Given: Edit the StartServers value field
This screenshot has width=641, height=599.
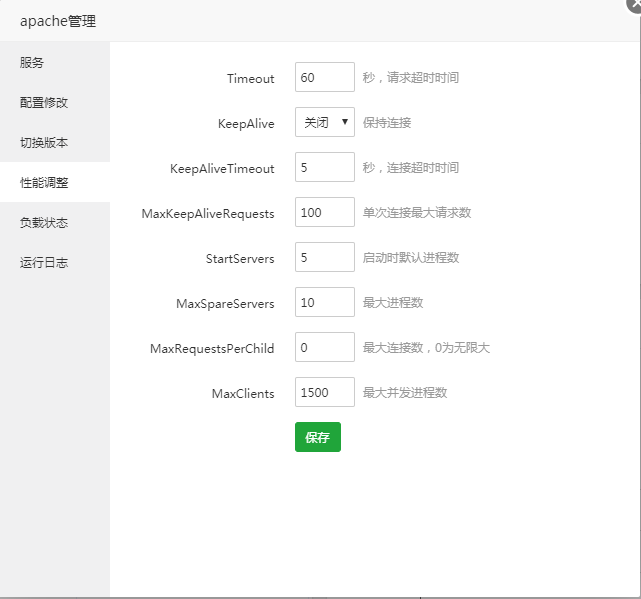Looking at the screenshot, I should coord(325,257).
